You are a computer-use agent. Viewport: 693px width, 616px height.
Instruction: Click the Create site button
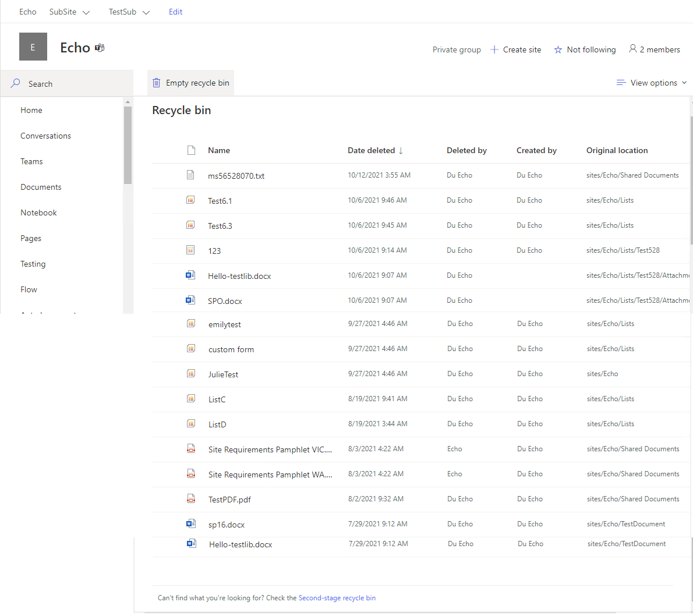[x=516, y=49]
